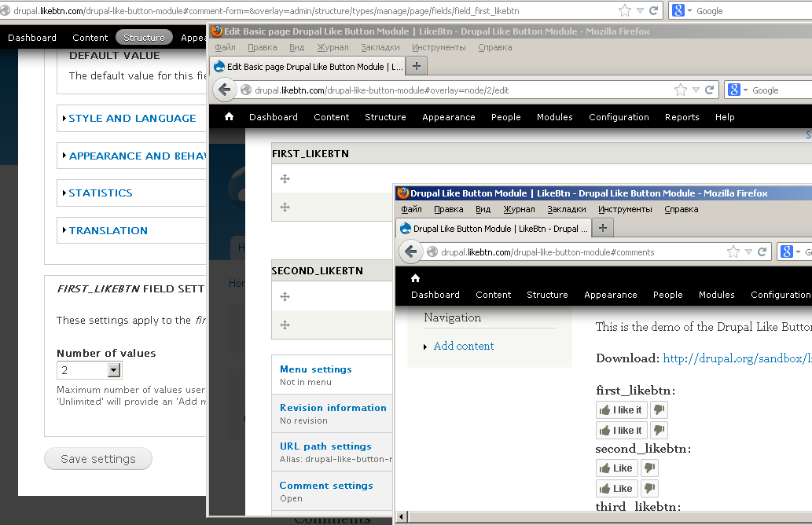The image size is (812, 525).
Task: Bookmark page with star in middle window
Action: click(x=681, y=90)
